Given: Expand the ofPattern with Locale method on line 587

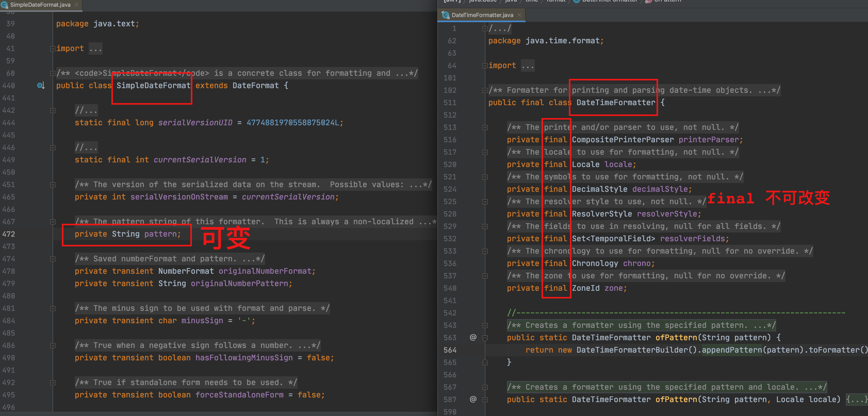Looking at the screenshot, I should 485,400.
